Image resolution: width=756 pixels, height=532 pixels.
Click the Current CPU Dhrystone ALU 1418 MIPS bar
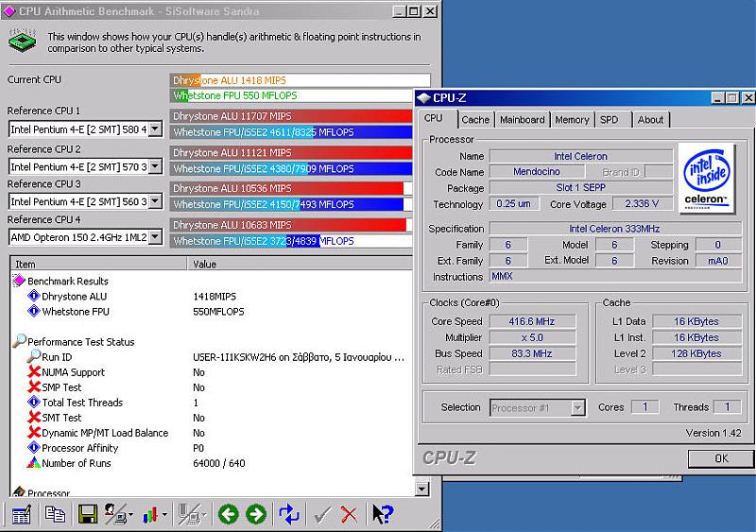(300, 80)
